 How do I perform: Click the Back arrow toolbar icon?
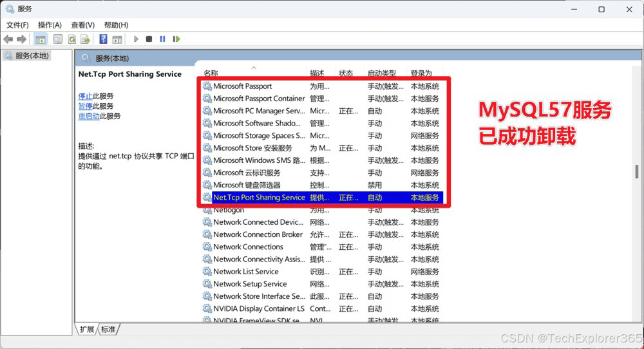pyautogui.click(x=8, y=39)
